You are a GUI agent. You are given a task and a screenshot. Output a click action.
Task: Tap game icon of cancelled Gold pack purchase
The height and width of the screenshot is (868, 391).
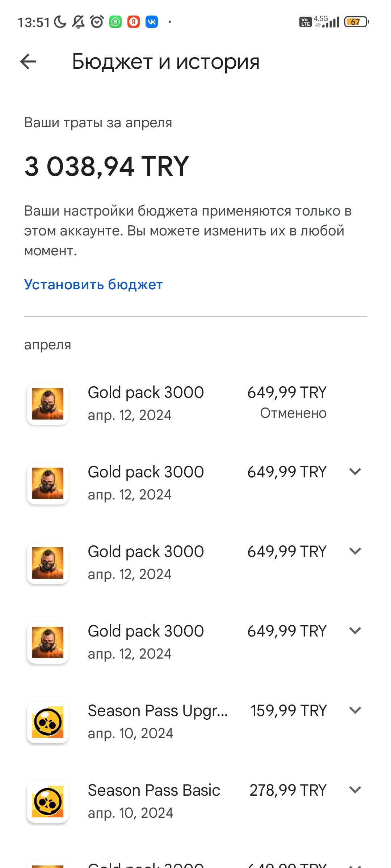click(x=48, y=404)
